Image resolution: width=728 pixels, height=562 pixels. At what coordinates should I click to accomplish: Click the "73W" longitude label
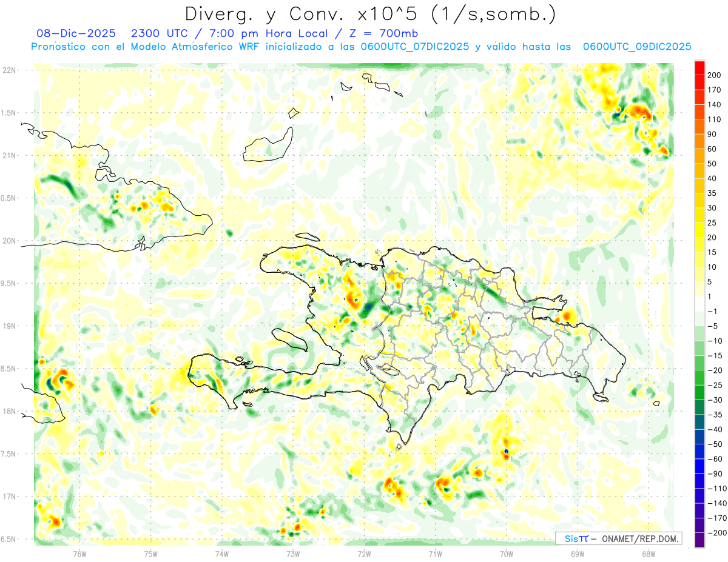(293, 553)
